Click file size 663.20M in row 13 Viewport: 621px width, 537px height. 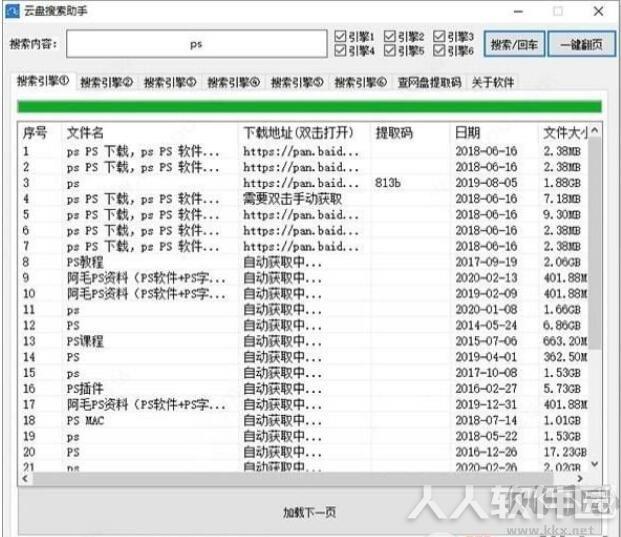(565, 341)
